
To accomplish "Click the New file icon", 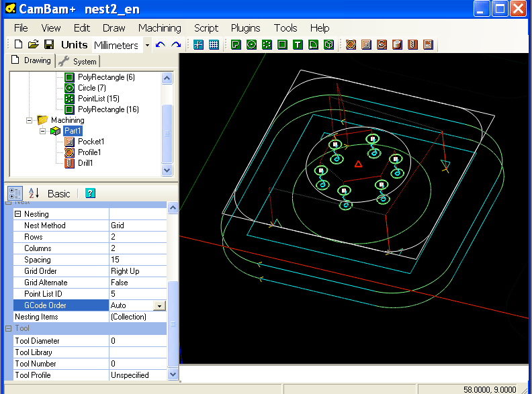I will pyautogui.click(x=18, y=44).
